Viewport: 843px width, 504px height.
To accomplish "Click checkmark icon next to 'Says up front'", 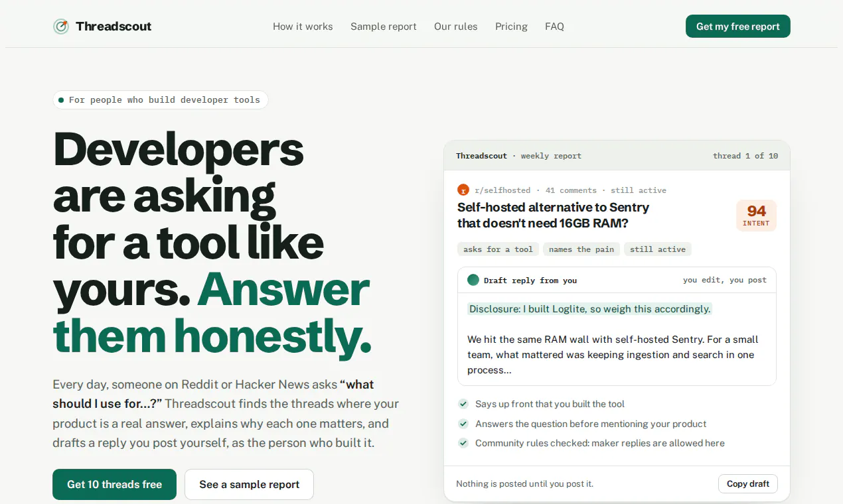I will pos(463,404).
